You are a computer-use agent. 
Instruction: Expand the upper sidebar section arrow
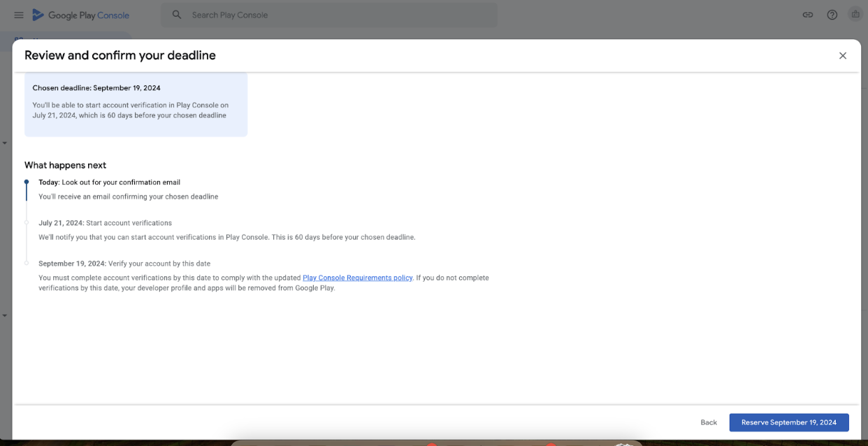coord(5,143)
